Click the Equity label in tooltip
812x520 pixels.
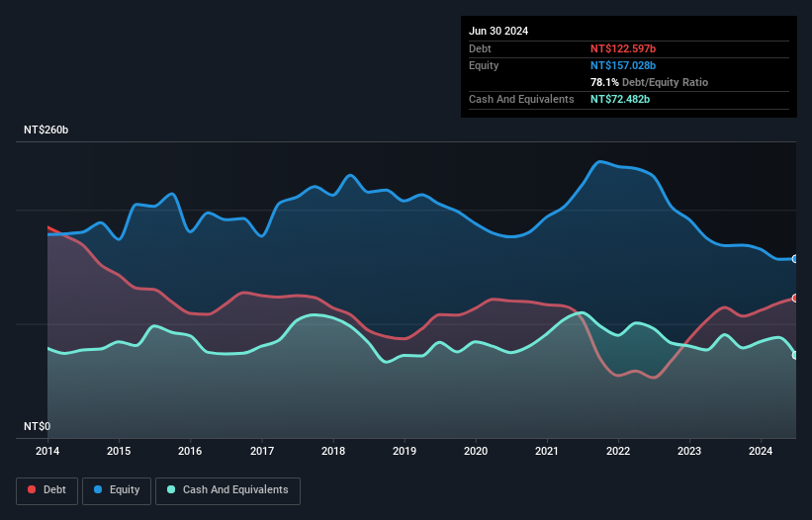point(484,65)
